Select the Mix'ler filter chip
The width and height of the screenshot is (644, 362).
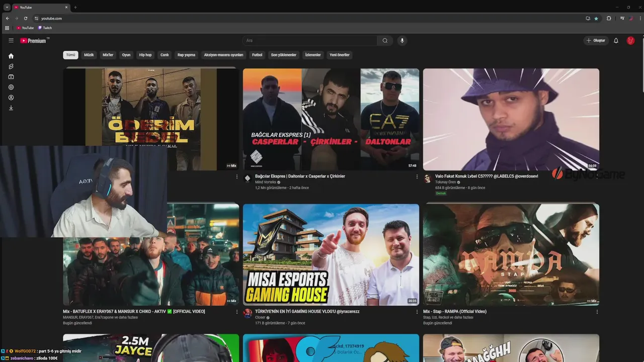[x=108, y=55]
